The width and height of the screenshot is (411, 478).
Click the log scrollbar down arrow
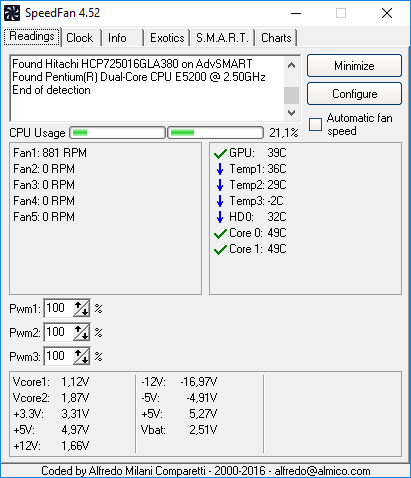292,113
